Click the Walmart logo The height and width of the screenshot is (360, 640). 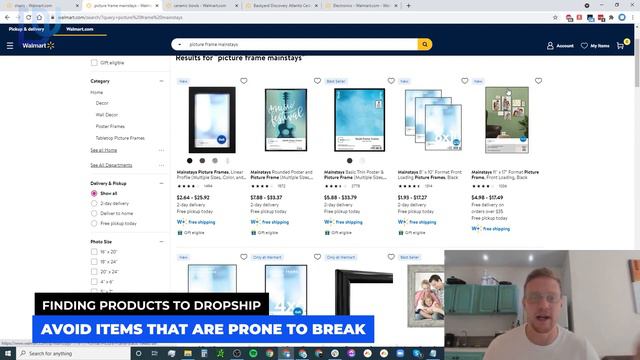click(x=38, y=45)
